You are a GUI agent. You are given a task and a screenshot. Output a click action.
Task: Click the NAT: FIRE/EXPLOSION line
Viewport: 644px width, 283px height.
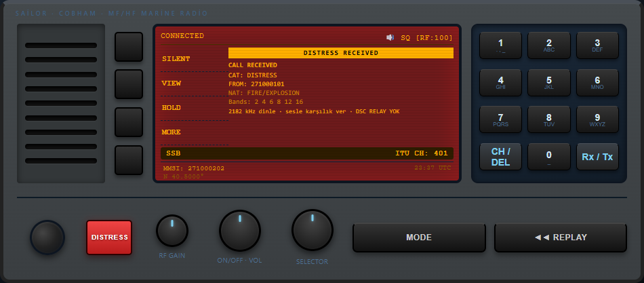[x=264, y=93]
